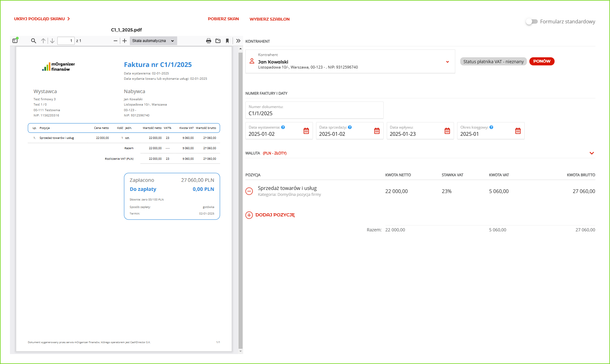
Task: Click the PDF zoom out minus icon
Action: tap(116, 41)
